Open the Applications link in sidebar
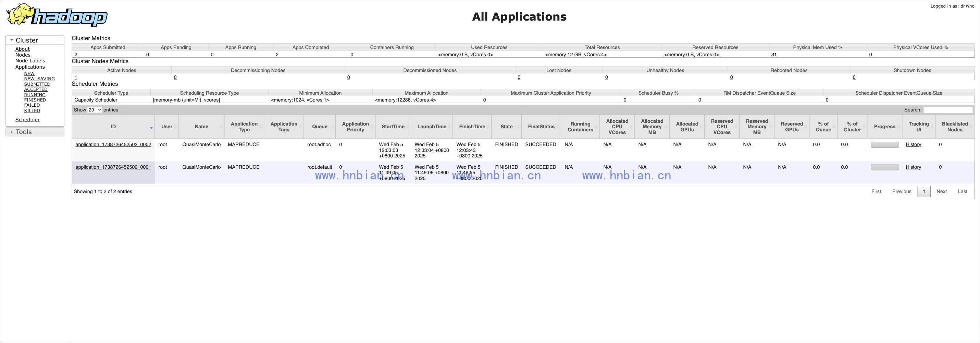This screenshot has width=980, height=343. [x=30, y=67]
